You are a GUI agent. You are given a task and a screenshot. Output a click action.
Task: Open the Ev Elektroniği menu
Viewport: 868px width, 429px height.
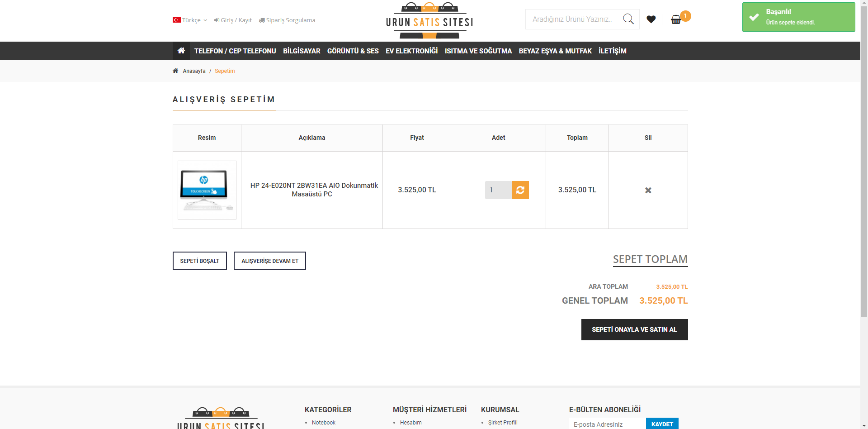pyautogui.click(x=412, y=51)
